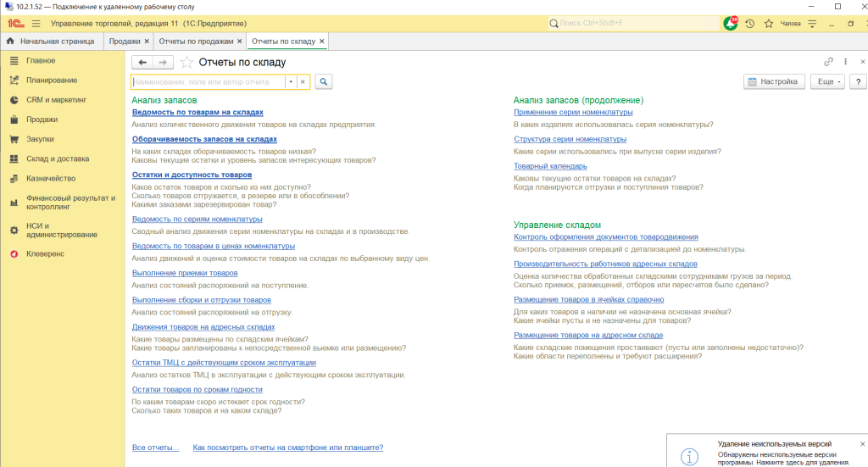Open Выполнение сборки и отгрузки товаров

pos(202,300)
